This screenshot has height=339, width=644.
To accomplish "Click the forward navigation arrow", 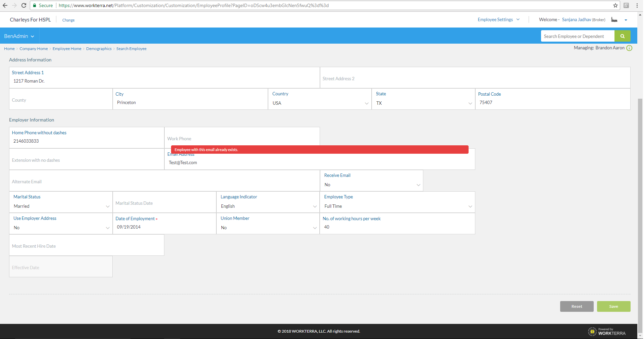I will pyautogui.click(x=14, y=5).
